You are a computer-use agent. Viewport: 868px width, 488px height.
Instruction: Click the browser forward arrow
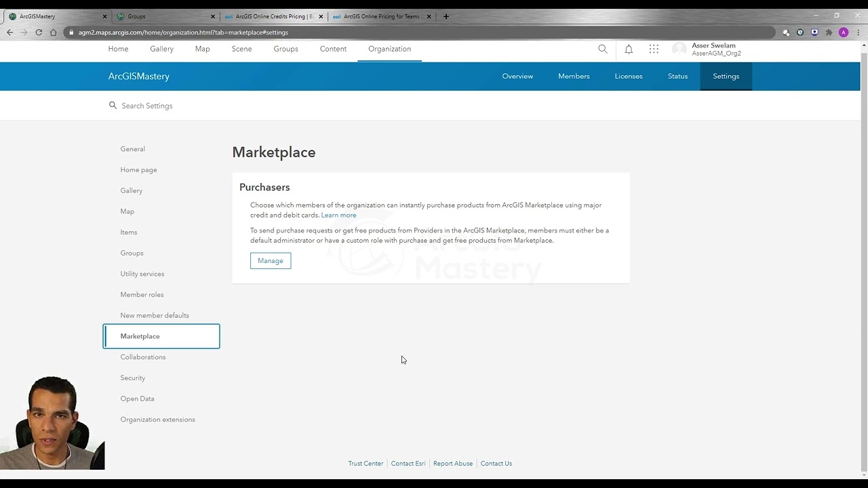(24, 32)
